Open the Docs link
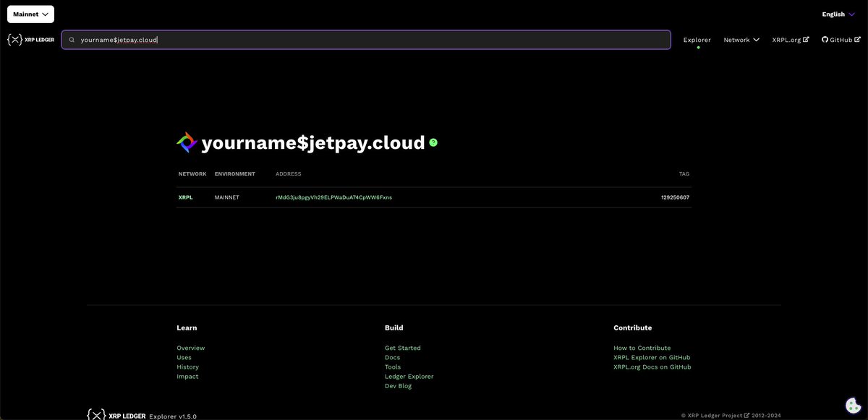The height and width of the screenshot is (420, 868). coord(392,357)
